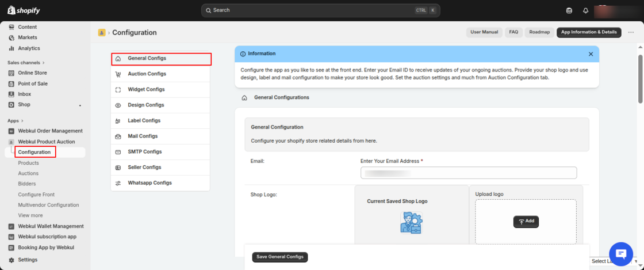
Task: Click the SMTP Configs mail icon
Action: (x=118, y=152)
